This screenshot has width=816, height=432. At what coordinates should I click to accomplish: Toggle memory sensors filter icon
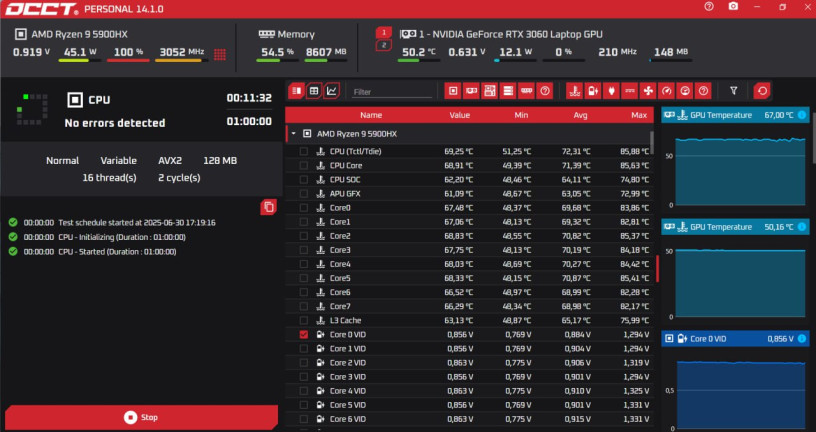[526, 91]
